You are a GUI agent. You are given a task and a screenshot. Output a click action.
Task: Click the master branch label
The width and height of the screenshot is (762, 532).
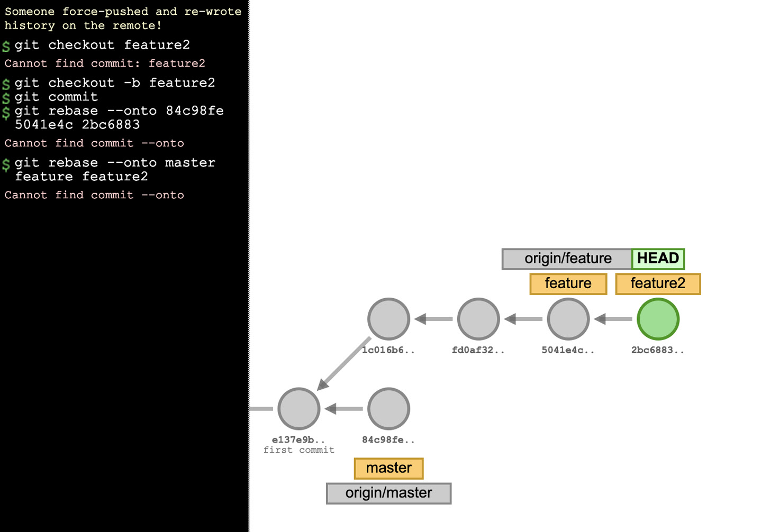388,468
